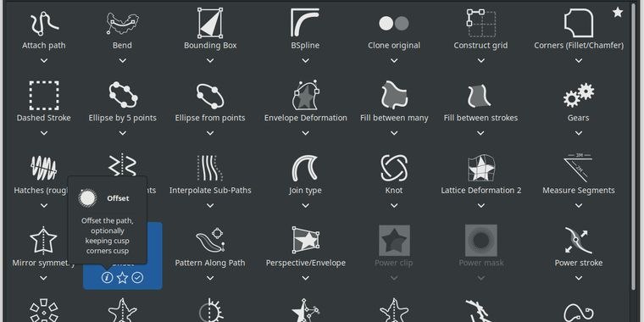Select the Fill between many icon
Viewport: 644px width, 322px height.
pos(394,95)
